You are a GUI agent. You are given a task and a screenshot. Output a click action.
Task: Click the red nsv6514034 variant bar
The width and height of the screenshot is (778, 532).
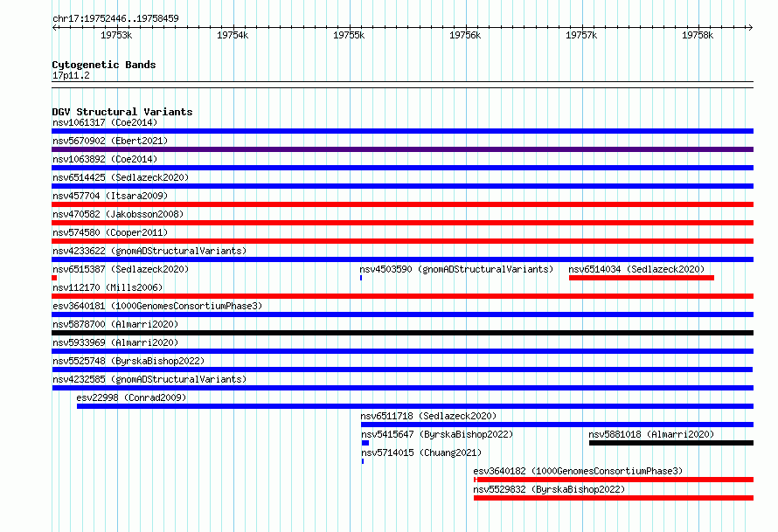pos(642,278)
